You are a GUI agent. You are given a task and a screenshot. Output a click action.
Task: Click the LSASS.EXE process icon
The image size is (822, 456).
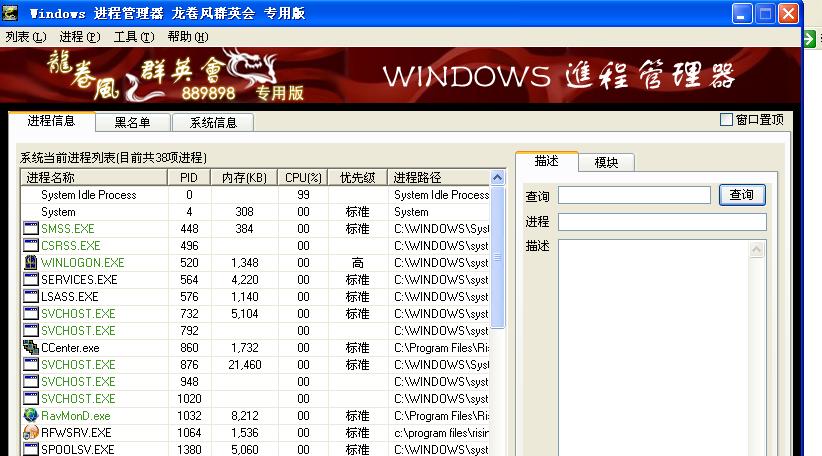click(31, 296)
